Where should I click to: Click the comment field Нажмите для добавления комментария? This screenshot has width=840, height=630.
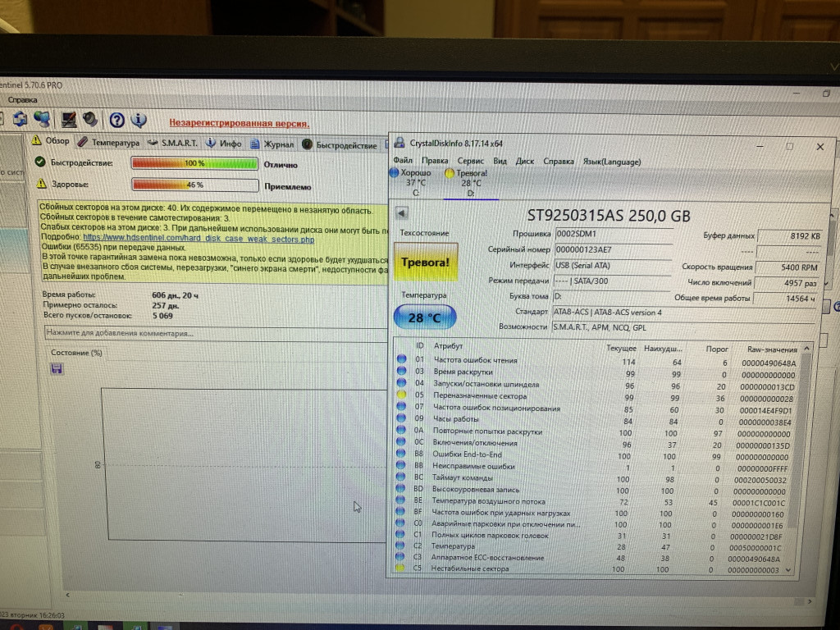pyautogui.click(x=216, y=333)
